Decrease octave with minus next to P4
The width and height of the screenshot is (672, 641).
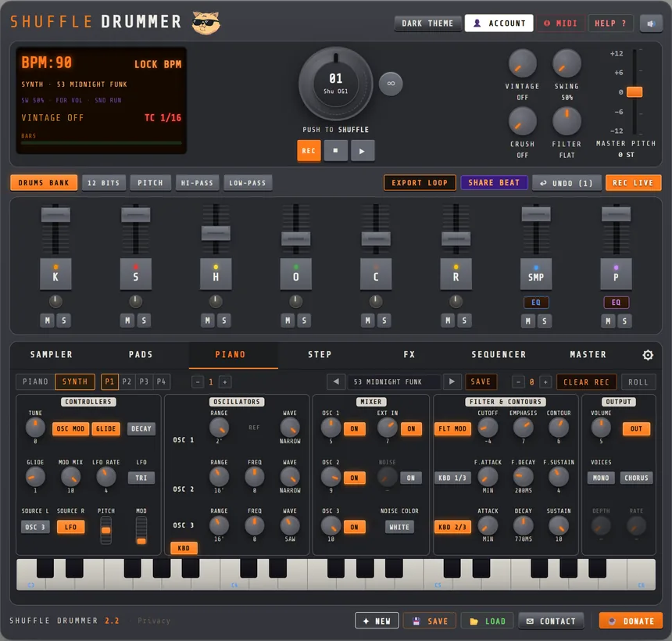[x=198, y=381]
